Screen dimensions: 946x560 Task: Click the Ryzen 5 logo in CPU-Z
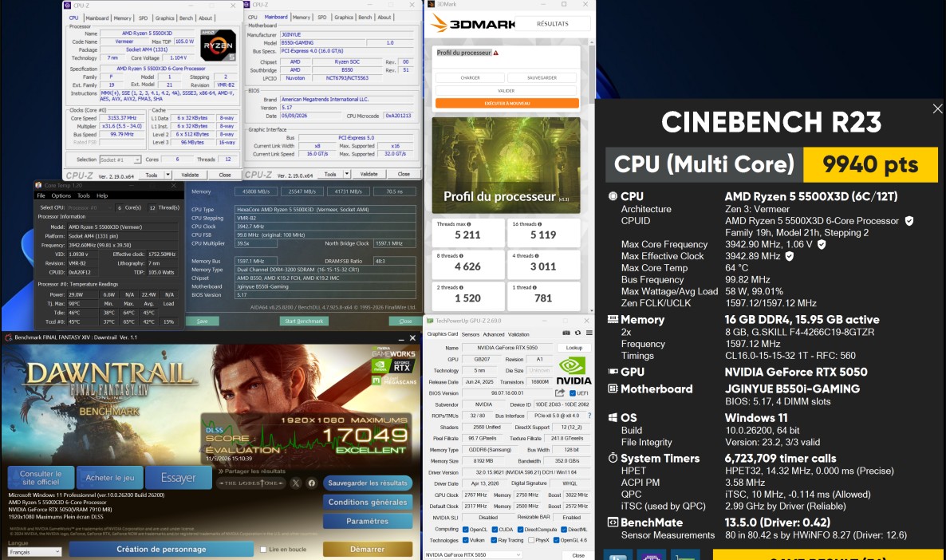(218, 45)
